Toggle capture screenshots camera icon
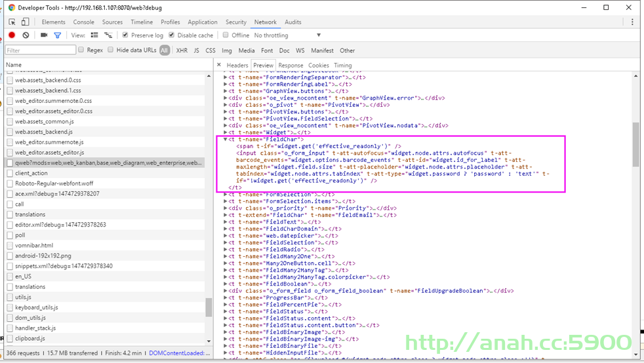 coord(44,35)
